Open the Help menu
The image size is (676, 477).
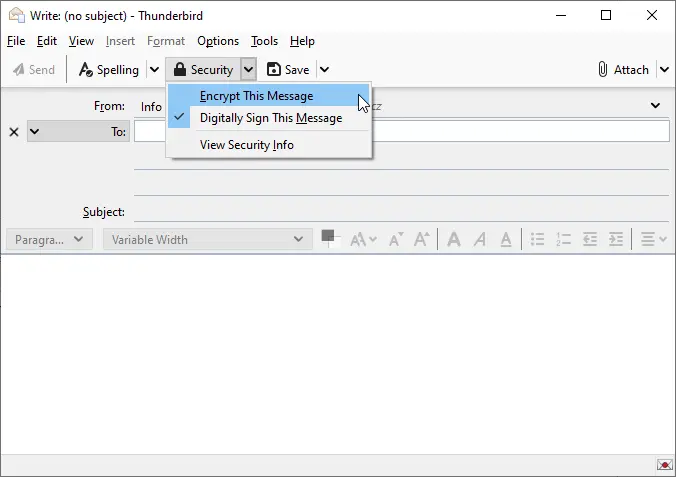pyautogui.click(x=302, y=41)
